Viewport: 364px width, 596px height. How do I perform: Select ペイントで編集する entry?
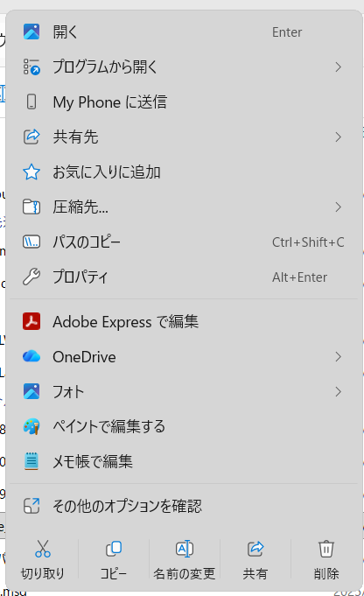[185, 426]
